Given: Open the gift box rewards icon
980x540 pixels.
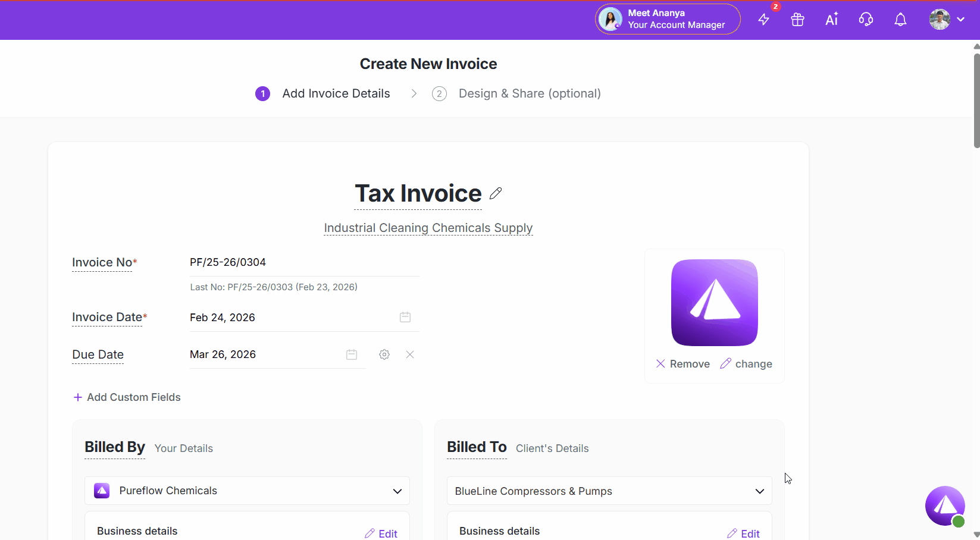Looking at the screenshot, I should 797,20.
